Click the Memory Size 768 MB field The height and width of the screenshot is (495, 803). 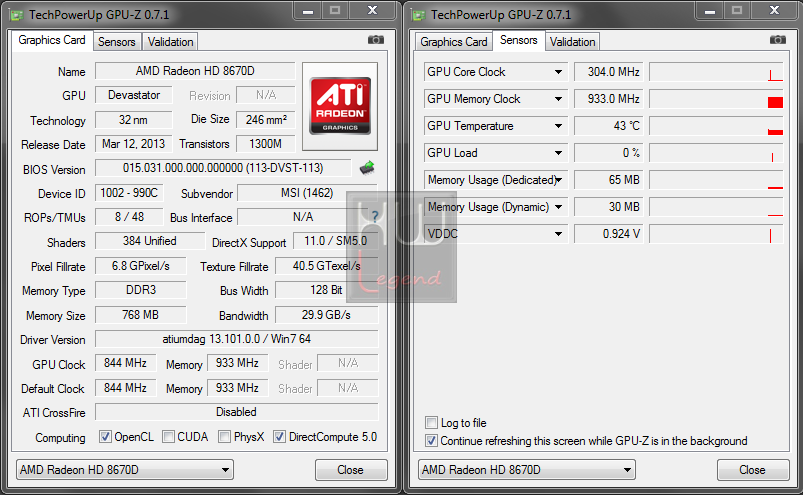[x=141, y=315]
